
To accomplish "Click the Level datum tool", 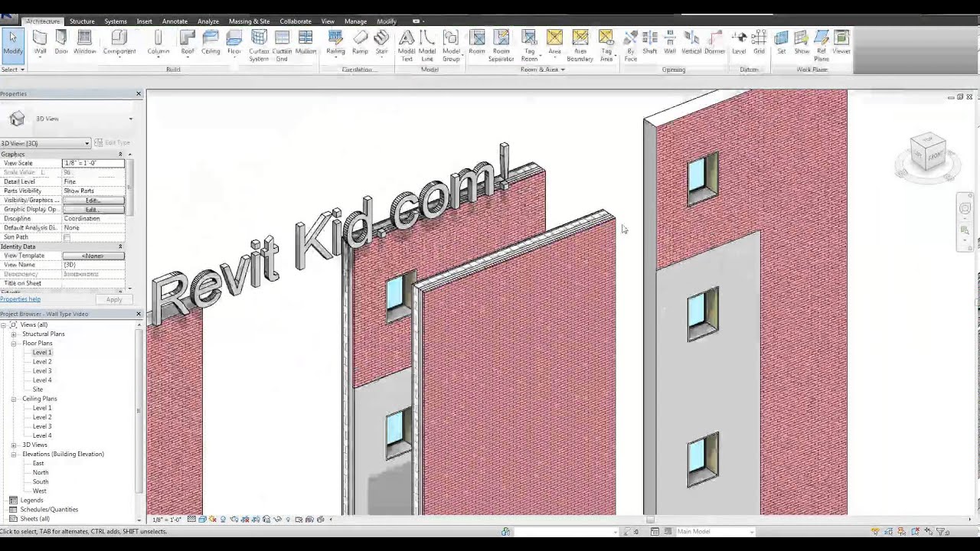I will [739, 42].
